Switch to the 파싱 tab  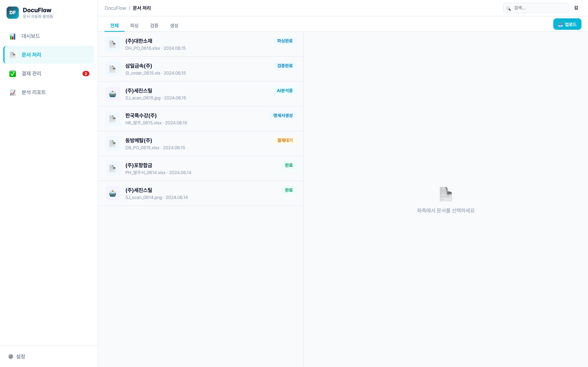(x=134, y=26)
